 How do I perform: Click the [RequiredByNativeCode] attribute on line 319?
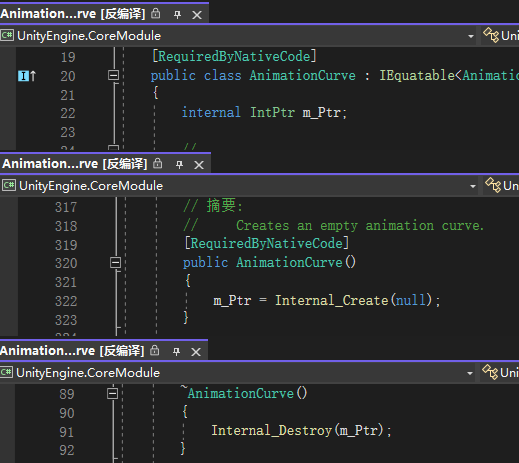point(267,243)
